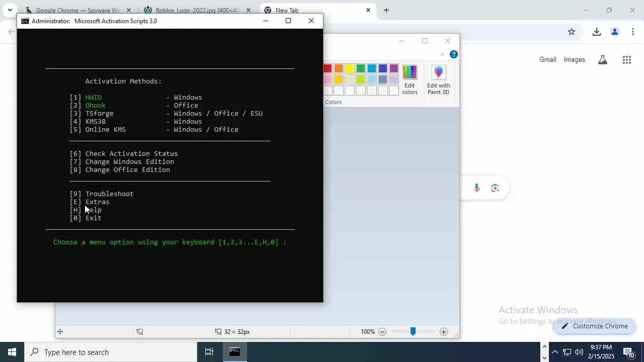Pick the lavender swatch in Paint's second row
This screenshot has width=644, height=362.
coord(394,79)
